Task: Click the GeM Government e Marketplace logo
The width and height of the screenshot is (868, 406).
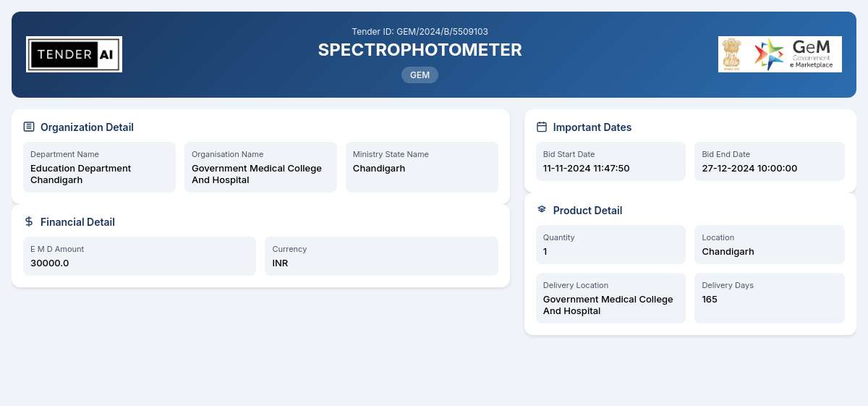Action: pos(780,54)
